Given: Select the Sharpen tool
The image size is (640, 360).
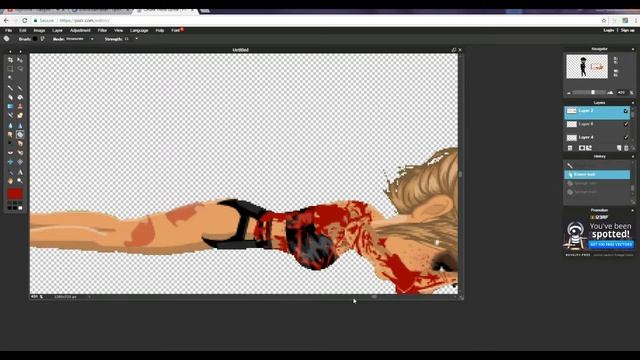Looking at the screenshot, I should [20, 125].
